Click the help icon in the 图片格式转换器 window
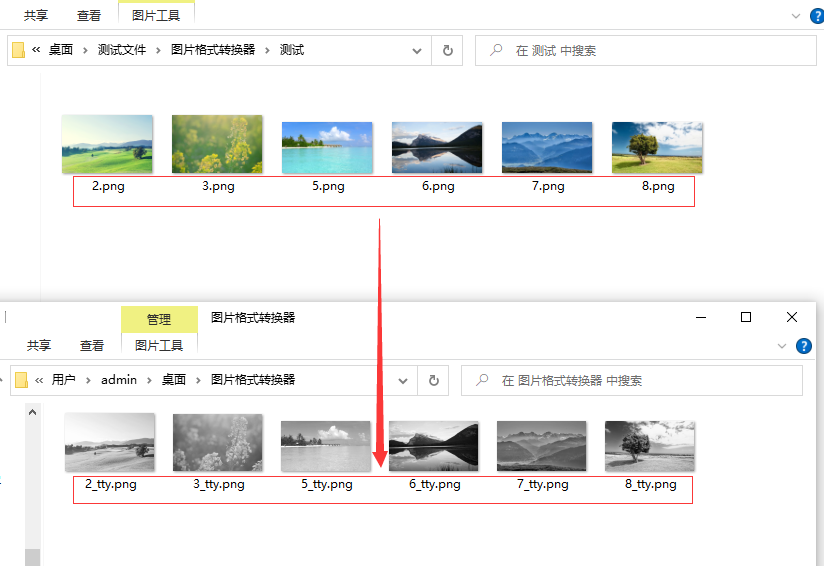 (804, 346)
